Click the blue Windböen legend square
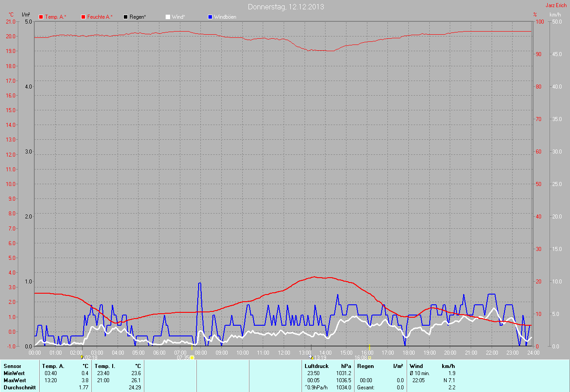 pos(210,17)
